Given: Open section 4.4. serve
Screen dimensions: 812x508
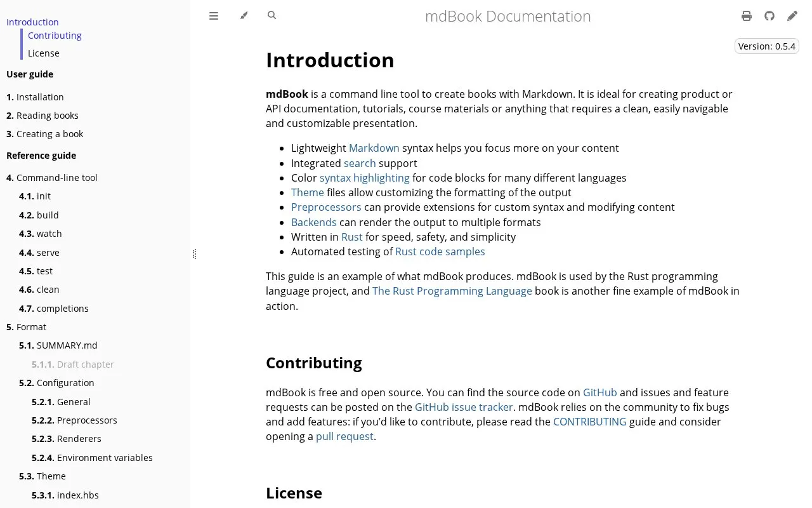Looking at the screenshot, I should 39,253.
